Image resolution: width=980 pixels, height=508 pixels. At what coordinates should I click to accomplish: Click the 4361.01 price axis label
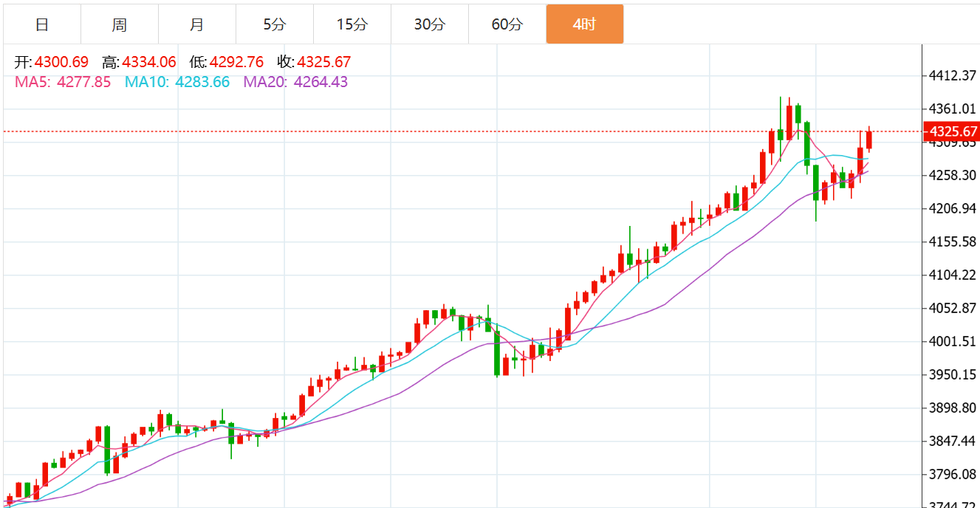tap(953, 109)
